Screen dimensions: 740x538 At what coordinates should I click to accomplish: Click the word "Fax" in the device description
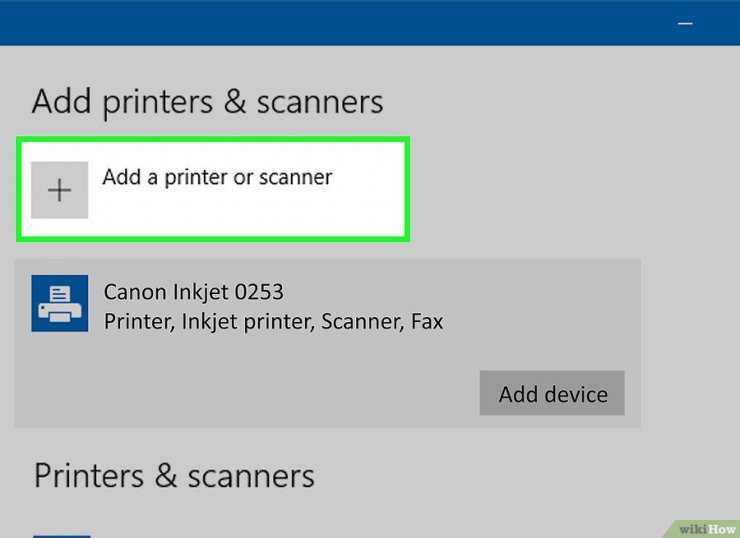coord(426,322)
